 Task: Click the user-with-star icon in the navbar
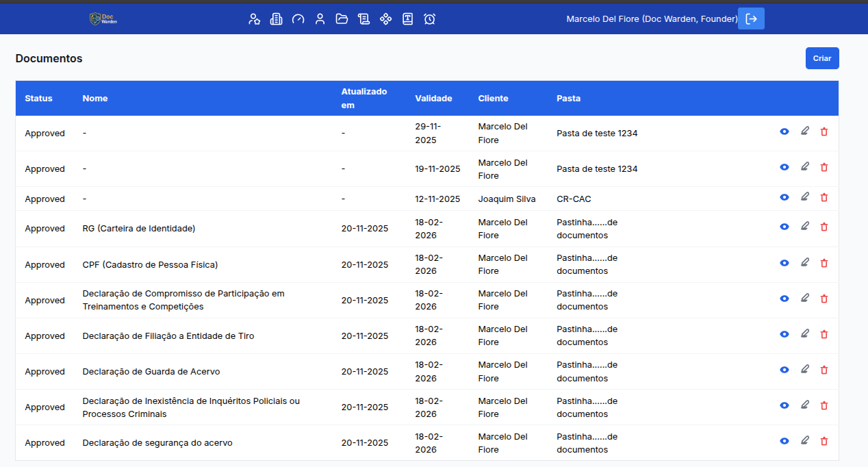click(x=255, y=18)
